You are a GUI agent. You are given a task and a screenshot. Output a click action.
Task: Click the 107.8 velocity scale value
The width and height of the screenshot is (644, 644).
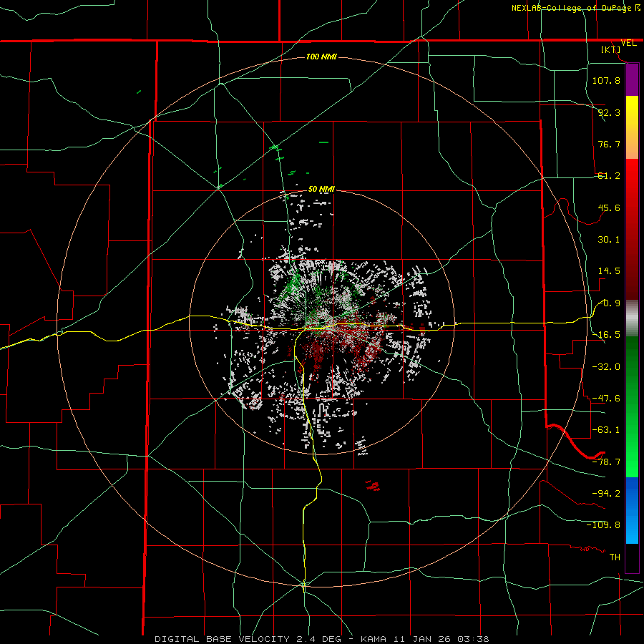pos(606,80)
